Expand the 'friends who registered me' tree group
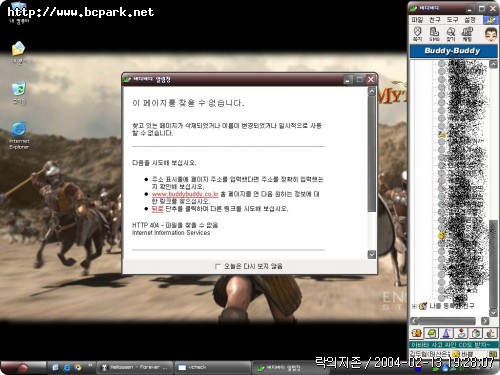 (414, 306)
